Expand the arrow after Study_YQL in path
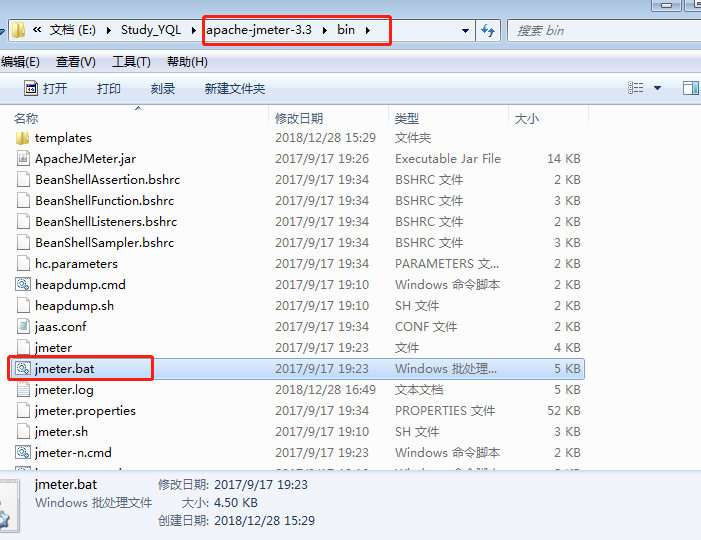Viewport: 701px width, 540px height. [194, 30]
